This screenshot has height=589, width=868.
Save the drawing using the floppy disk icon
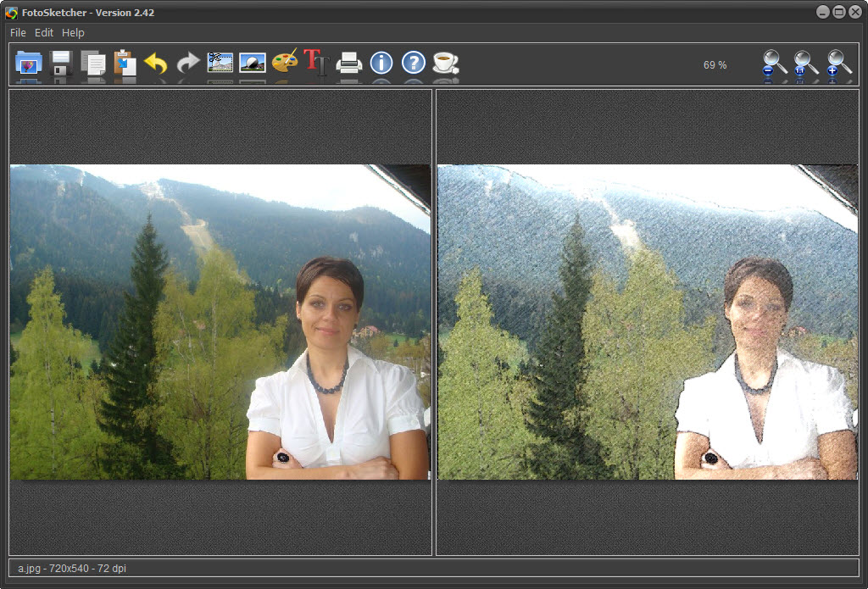[x=61, y=64]
